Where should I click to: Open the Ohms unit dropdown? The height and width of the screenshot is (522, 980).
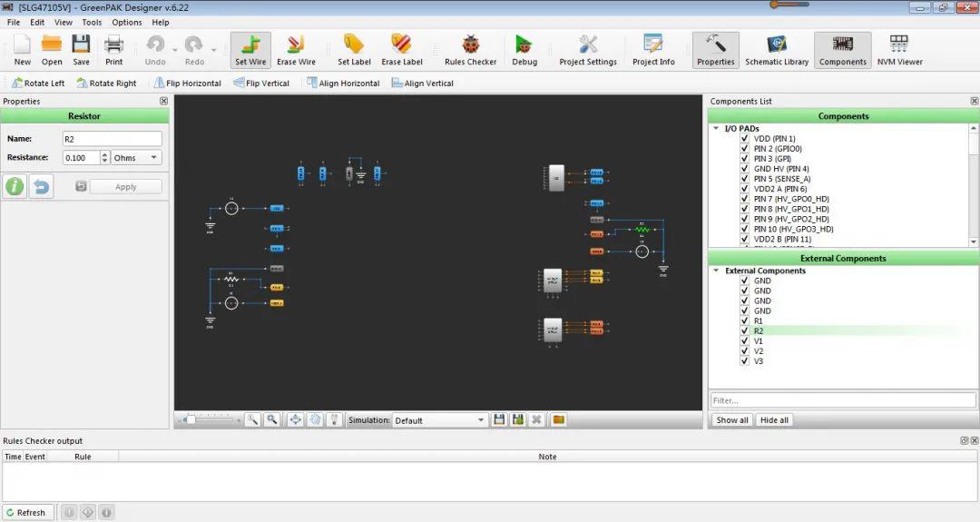136,158
